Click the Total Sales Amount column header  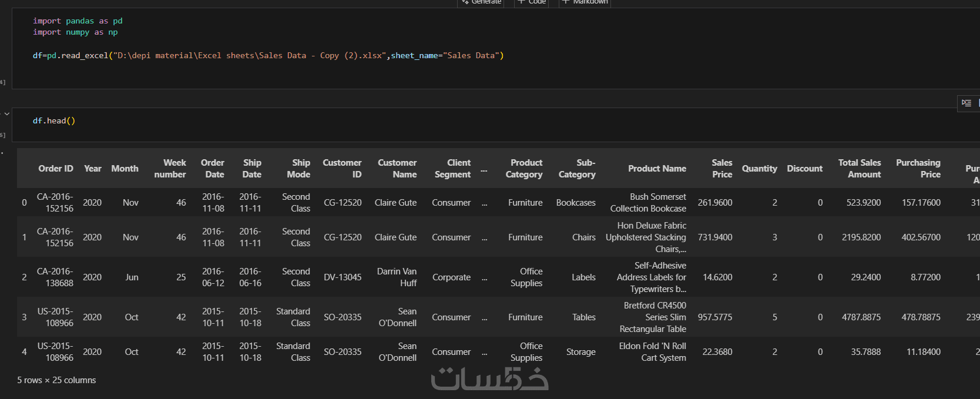pos(859,169)
